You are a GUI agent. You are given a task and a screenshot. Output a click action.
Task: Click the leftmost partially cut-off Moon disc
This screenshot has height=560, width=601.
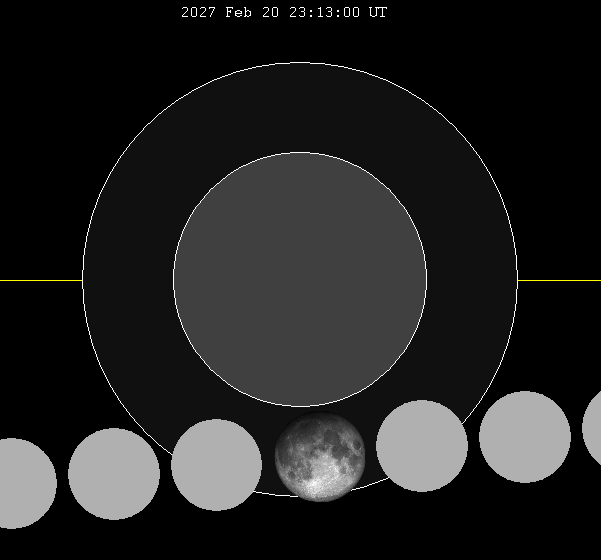pyautogui.click(x=22, y=483)
